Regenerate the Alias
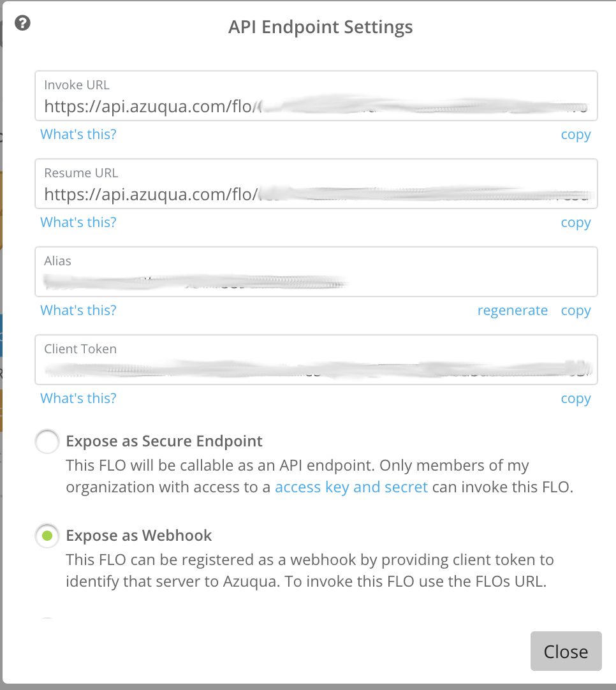The height and width of the screenshot is (690, 616). pyautogui.click(x=512, y=311)
